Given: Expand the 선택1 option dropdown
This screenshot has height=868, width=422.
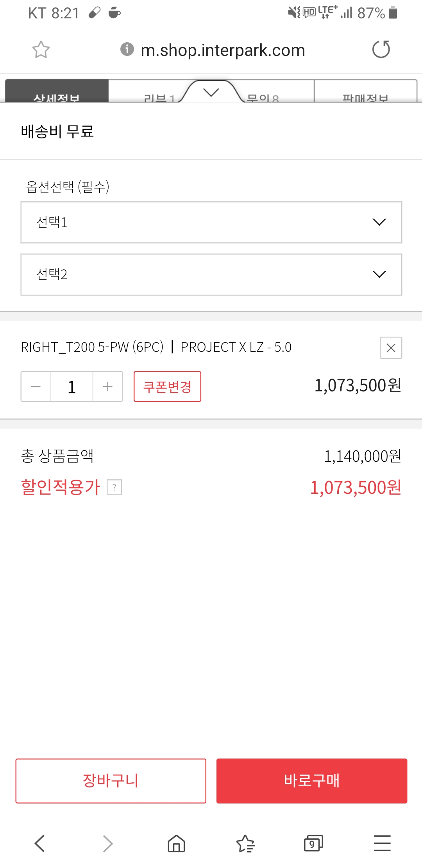Looking at the screenshot, I should [x=211, y=222].
